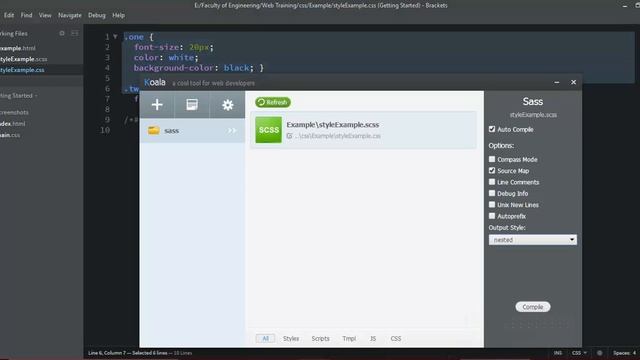Screen dimensions: 640x360
Task: Open Koala settings gear icon
Action: pos(227,105)
